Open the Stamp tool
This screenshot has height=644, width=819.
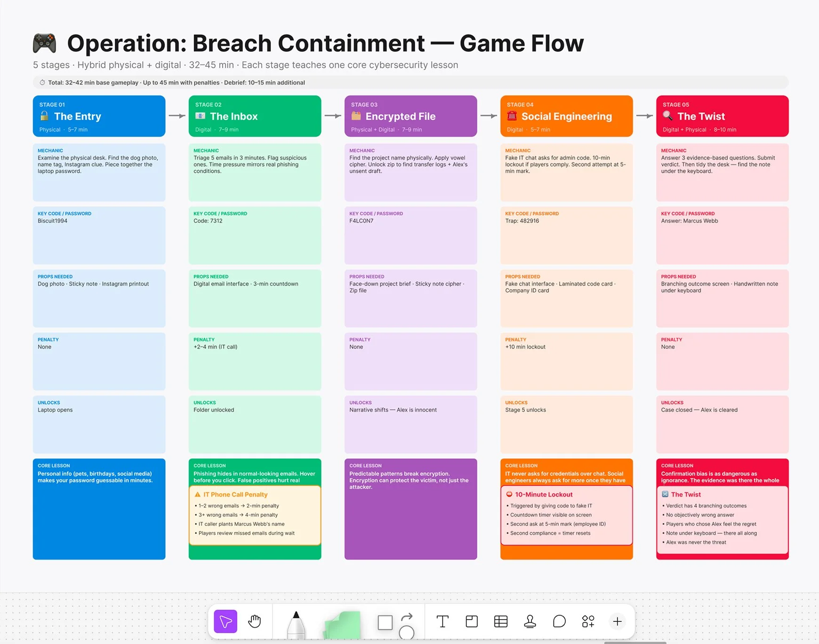tap(530, 621)
